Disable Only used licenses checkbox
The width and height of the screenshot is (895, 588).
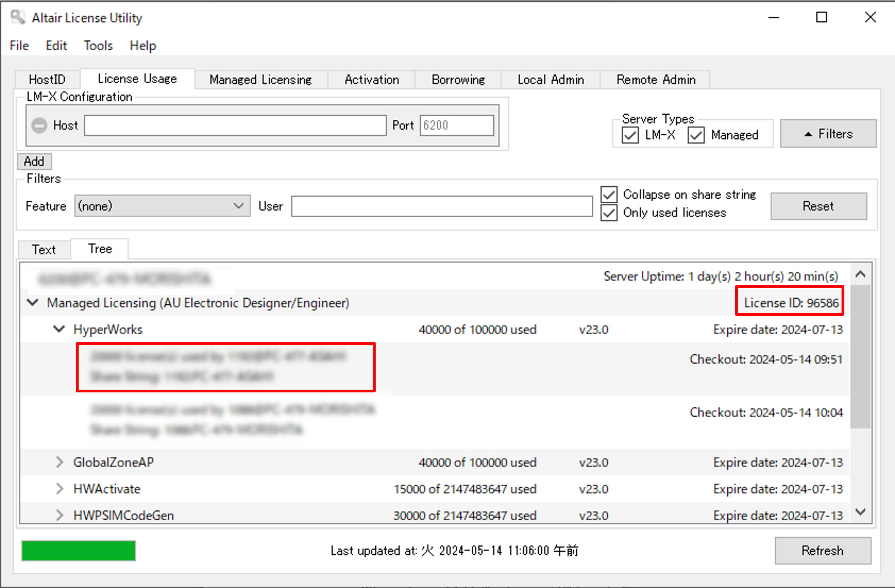(609, 213)
